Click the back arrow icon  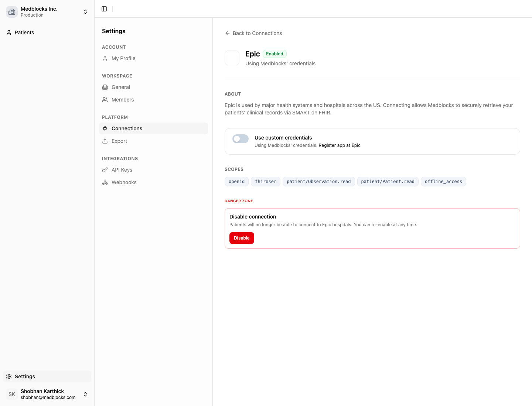228,33
